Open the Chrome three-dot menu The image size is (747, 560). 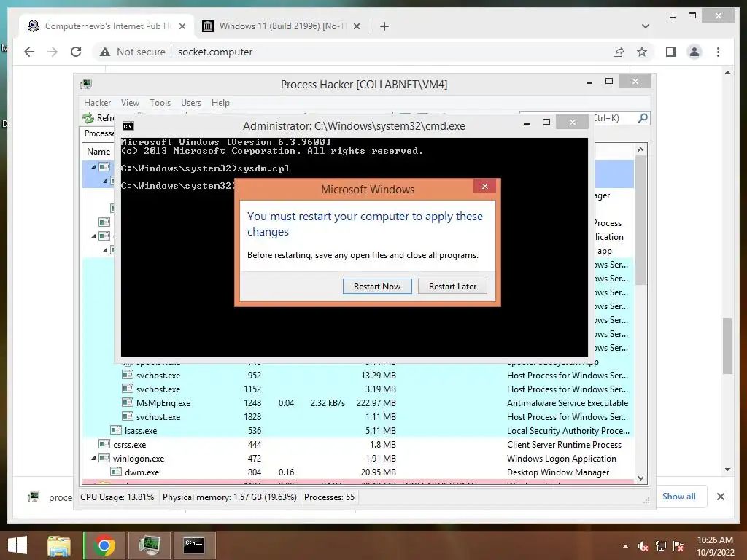click(718, 52)
